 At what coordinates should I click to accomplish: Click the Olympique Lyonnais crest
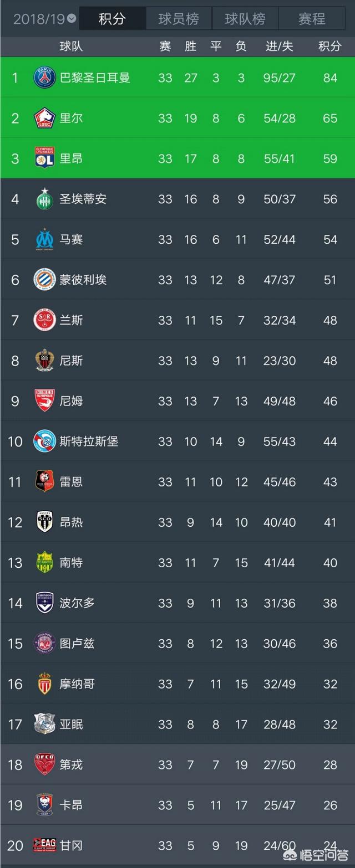click(x=44, y=158)
